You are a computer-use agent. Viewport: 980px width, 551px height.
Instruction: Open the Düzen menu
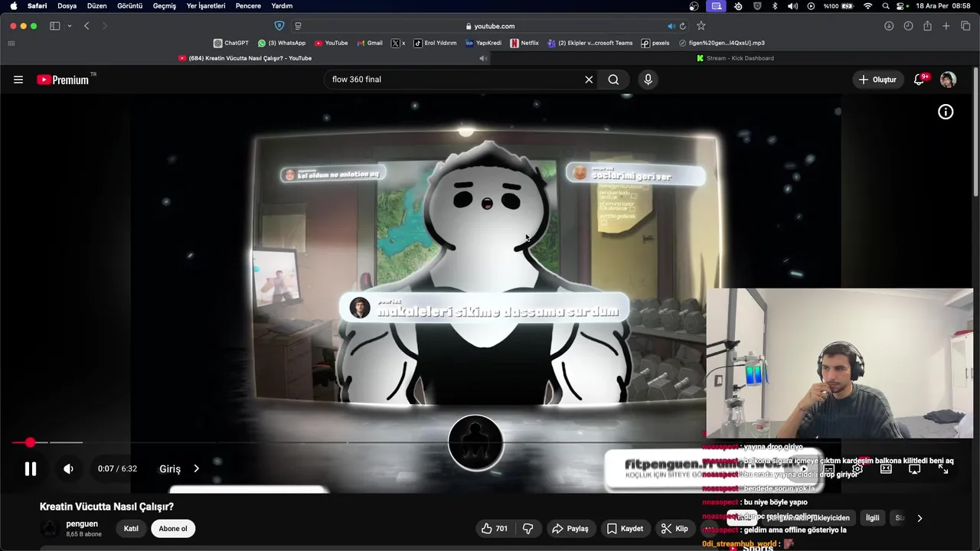point(96,6)
